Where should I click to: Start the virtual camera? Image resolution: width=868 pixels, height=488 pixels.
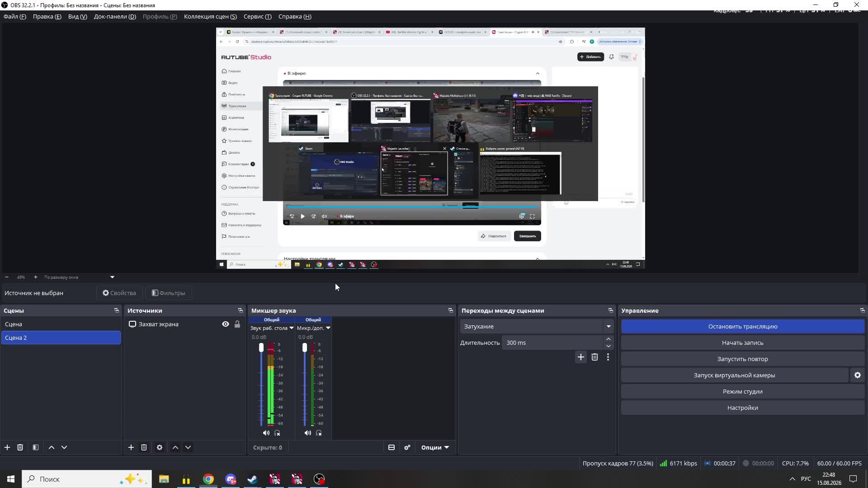tap(735, 375)
